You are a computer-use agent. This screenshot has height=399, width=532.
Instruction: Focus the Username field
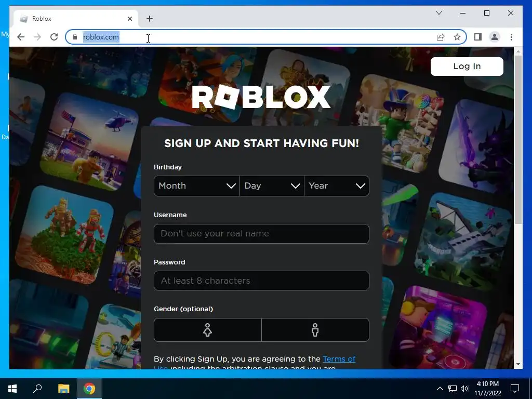click(261, 233)
